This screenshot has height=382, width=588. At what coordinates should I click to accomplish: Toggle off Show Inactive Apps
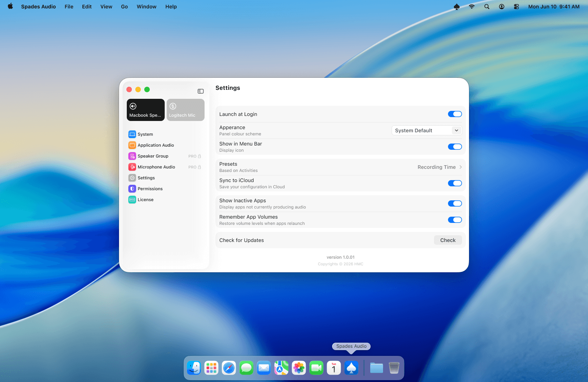click(x=455, y=203)
